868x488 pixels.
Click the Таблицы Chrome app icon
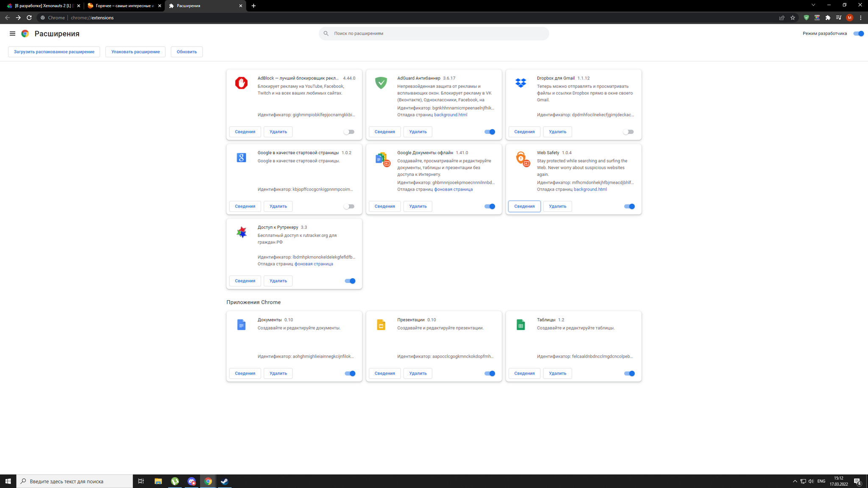[521, 324]
